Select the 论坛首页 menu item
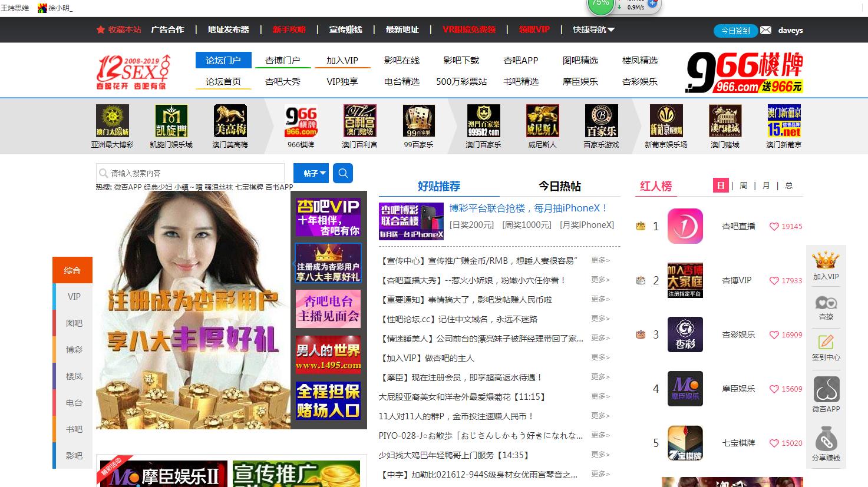This screenshot has width=868, height=487. (x=223, y=82)
